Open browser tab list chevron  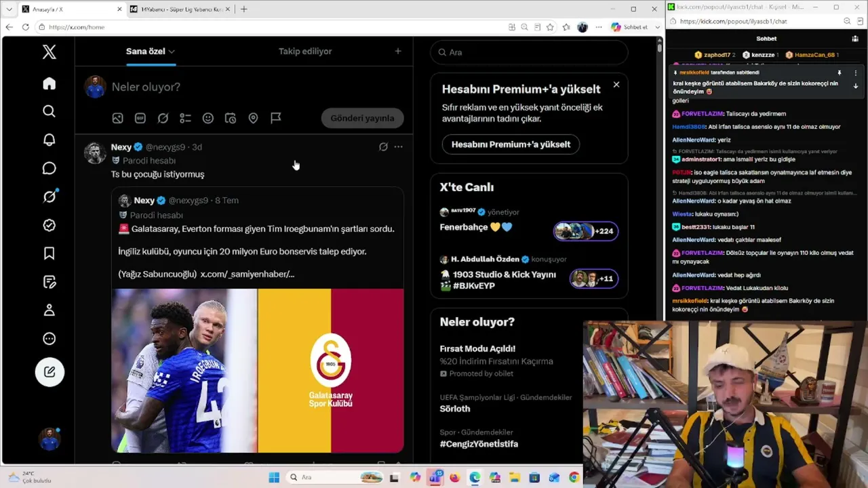point(9,9)
